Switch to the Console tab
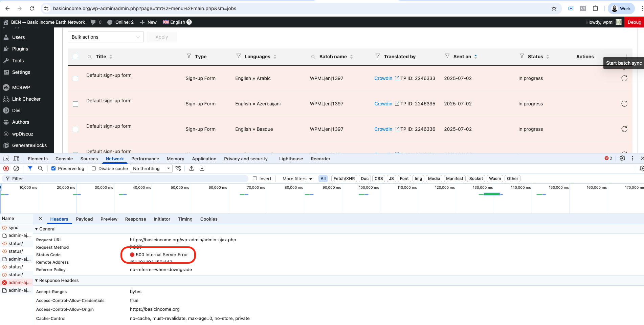The image size is (644, 325). click(x=64, y=159)
